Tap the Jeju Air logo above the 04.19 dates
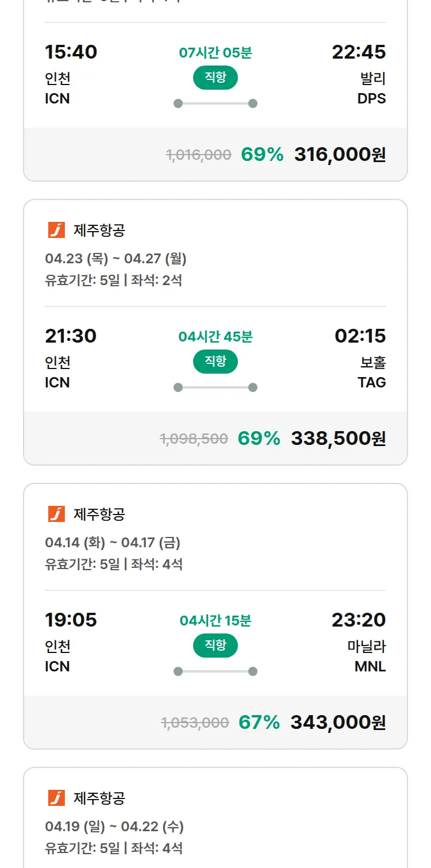Screen dimensions: 431x868 click(x=56, y=798)
